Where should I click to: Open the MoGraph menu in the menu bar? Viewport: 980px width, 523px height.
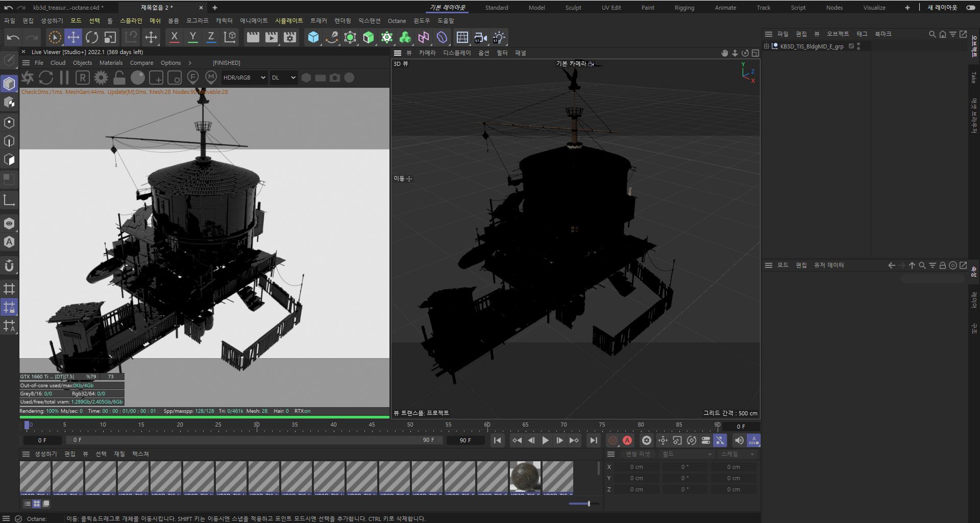[x=198, y=21]
